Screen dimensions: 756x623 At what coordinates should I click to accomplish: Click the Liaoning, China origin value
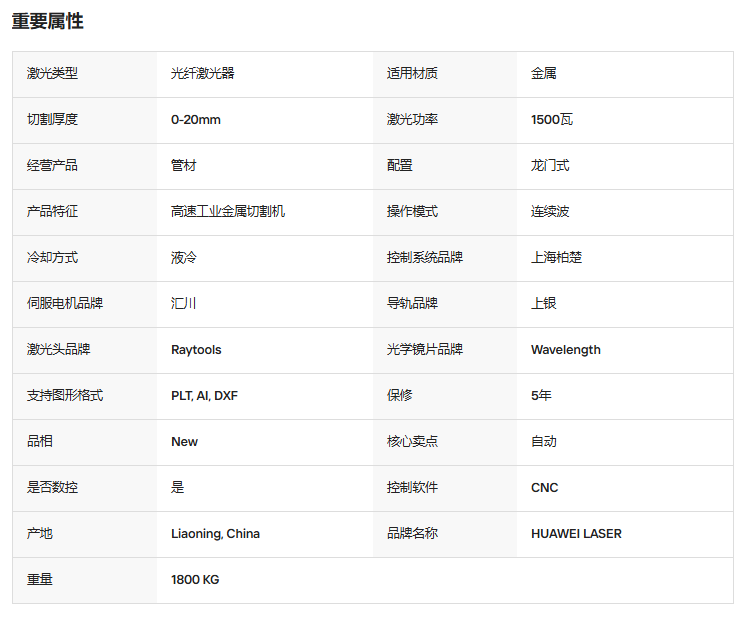pyautogui.click(x=216, y=533)
